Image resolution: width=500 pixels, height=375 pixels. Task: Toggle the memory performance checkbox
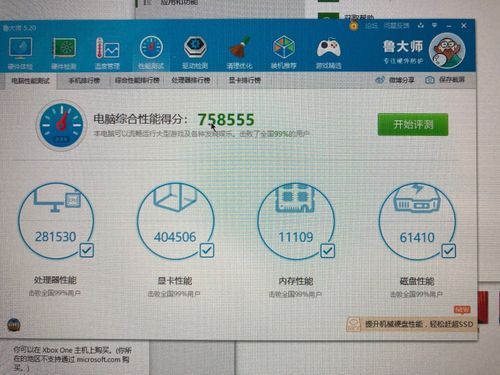click(327, 251)
